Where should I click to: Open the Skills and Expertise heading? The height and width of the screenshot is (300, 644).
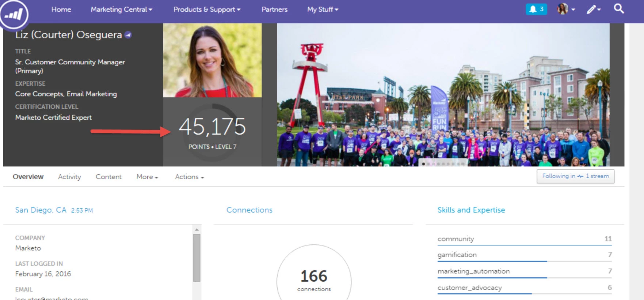[471, 210]
